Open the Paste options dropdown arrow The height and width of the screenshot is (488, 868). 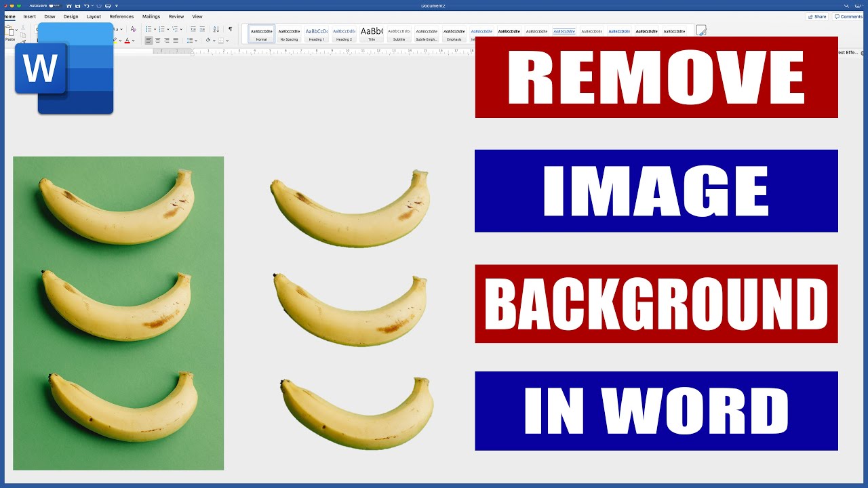coord(16,30)
